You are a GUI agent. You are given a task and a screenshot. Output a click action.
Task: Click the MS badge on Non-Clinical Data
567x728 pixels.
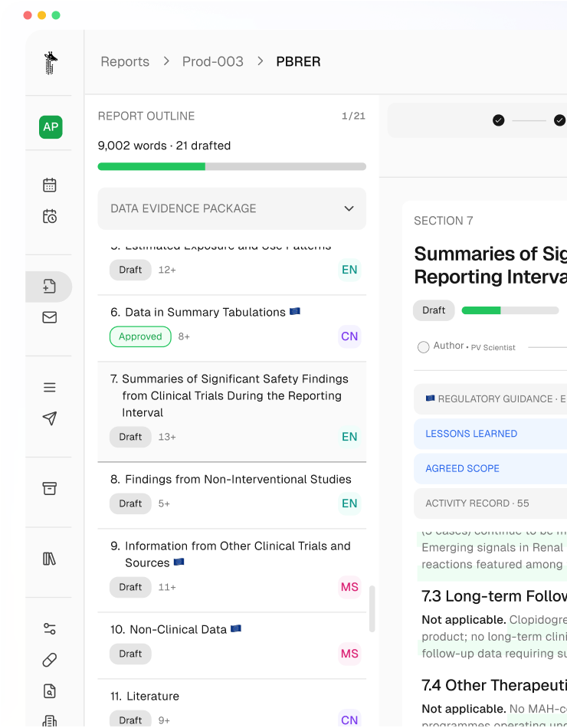tap(349, 654)
